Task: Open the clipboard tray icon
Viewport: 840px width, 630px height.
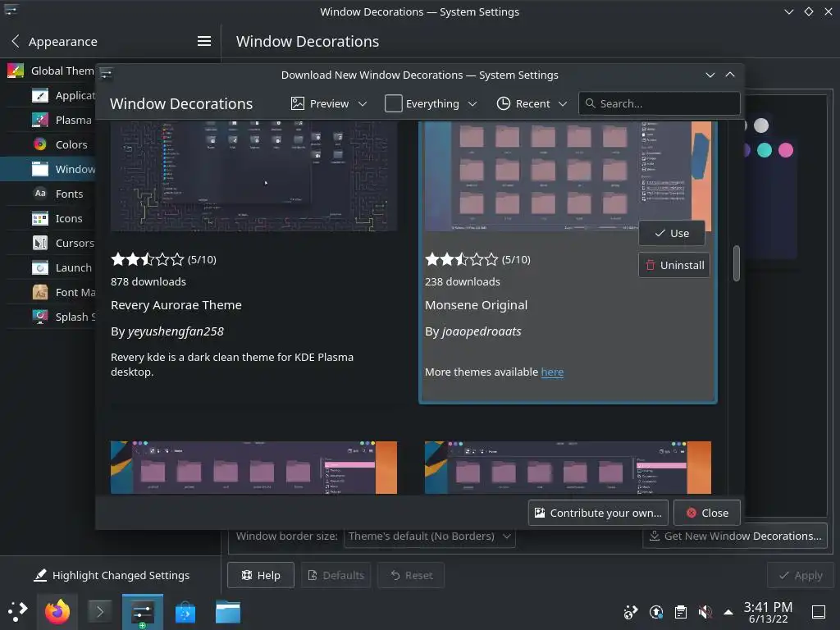Action: pyautogui.click(x=681, y=612)
